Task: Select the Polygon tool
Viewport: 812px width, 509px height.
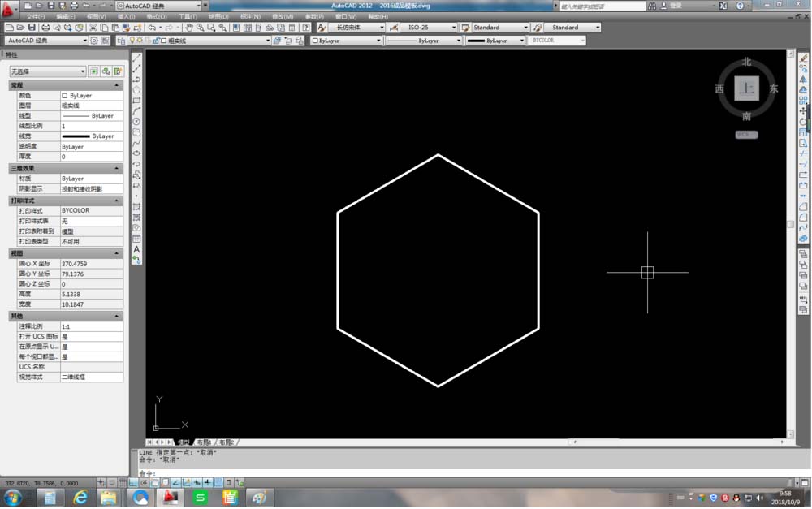Action: point(136,90)
